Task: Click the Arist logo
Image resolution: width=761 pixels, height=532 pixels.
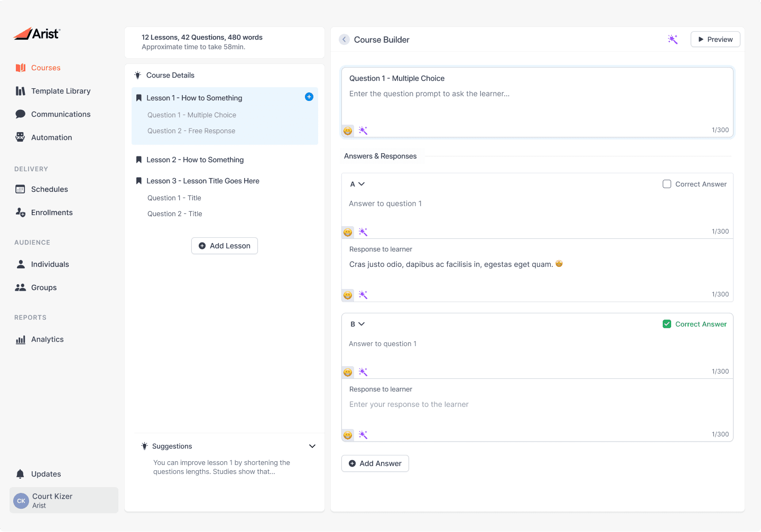Action: click(37, 34)
